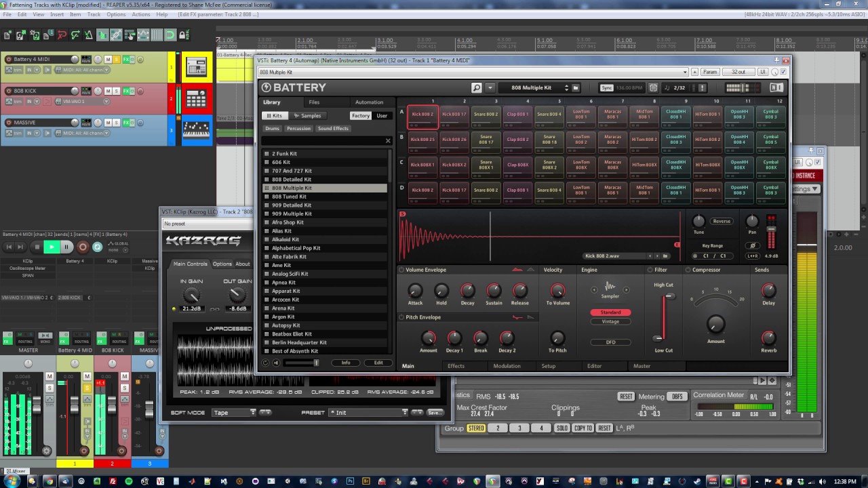
Task: Toggle locking padlock toolbar icon
Action: 184,35
